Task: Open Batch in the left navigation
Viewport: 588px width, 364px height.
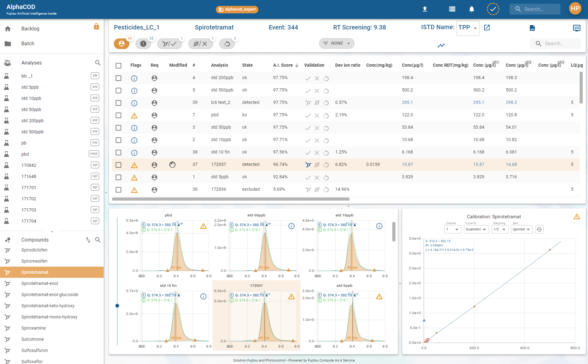Action: coord(28,44)
